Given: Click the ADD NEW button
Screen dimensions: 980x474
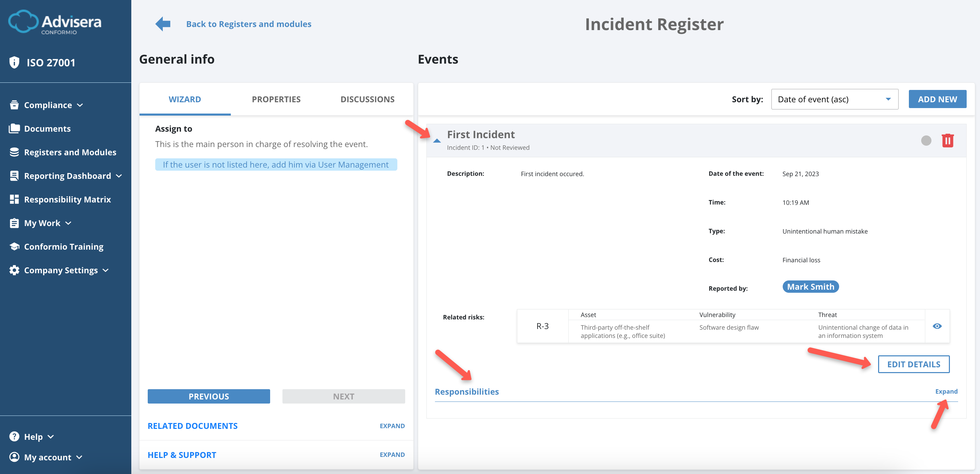Looking at the screenshot, I should [x=937, y=99].
